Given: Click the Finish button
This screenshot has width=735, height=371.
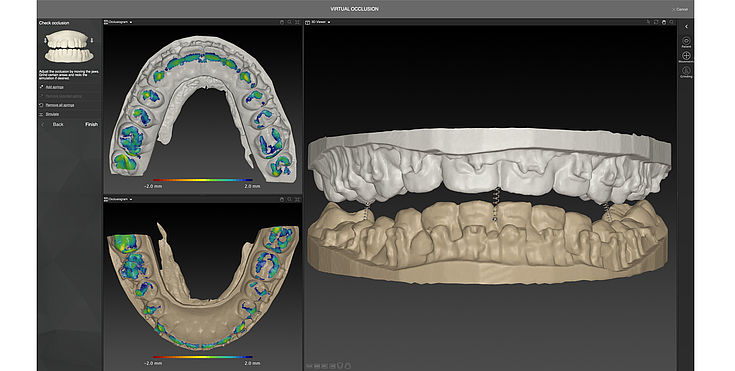Looking at the screenshot, I should [91, 124].
